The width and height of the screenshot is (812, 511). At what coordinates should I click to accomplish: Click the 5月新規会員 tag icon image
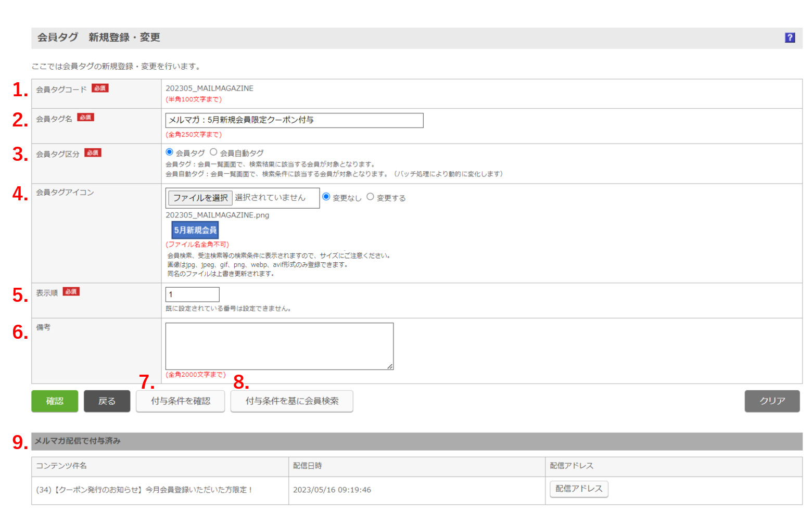tap(195, 230)
